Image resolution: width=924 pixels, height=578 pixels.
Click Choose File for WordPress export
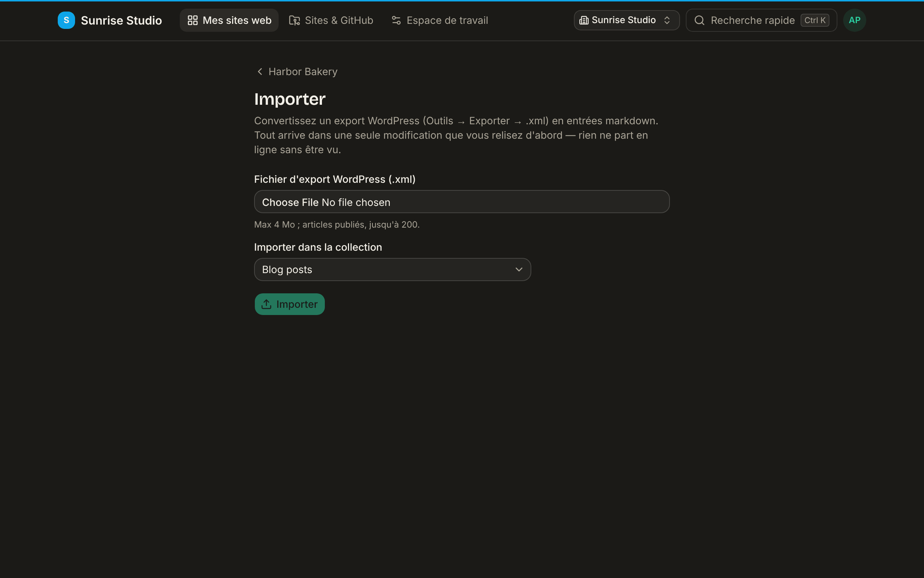(462, 202)
